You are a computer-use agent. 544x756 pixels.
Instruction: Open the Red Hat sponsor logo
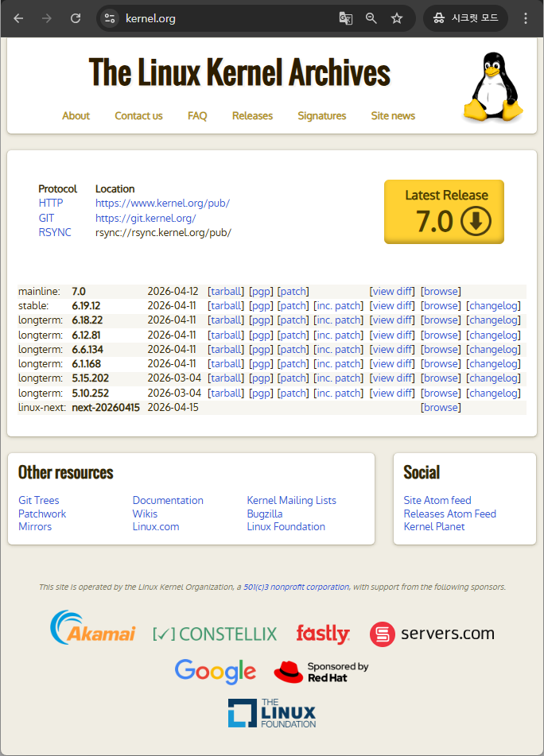tap(321, 672)
